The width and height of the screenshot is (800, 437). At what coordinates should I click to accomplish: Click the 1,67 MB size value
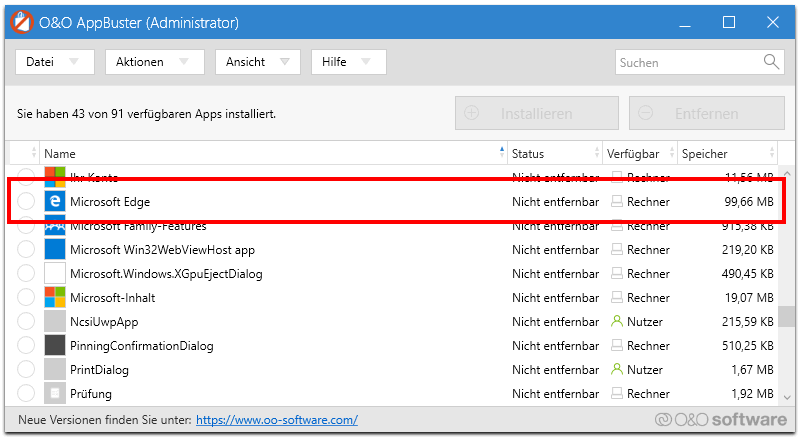752,369
